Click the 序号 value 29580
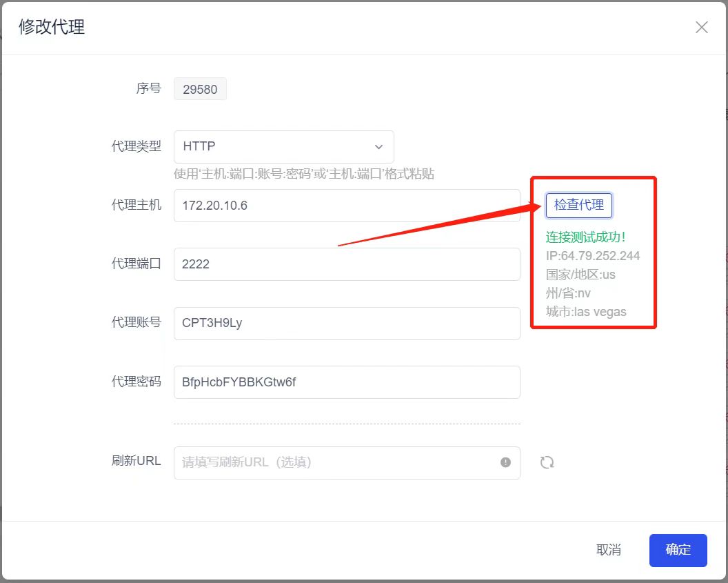 (x=200, y=89)
